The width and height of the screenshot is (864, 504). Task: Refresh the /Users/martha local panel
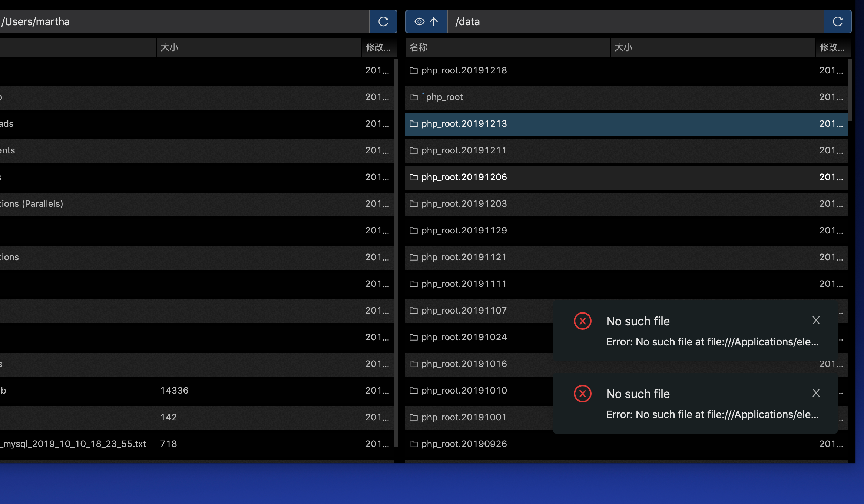pyautogui.click(x=383, y=21)
